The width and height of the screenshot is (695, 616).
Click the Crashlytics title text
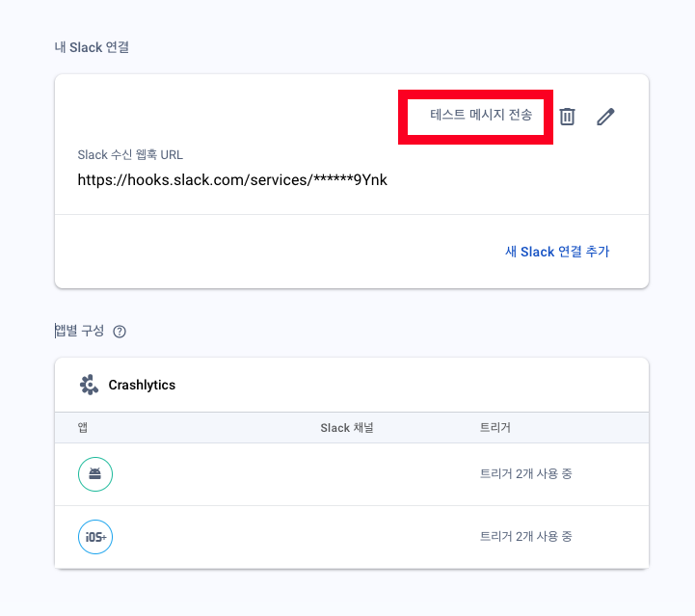(142, 385)
